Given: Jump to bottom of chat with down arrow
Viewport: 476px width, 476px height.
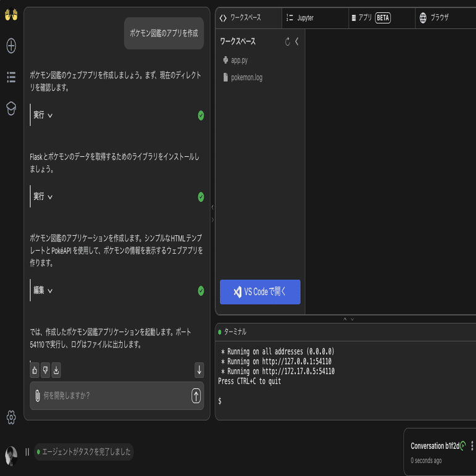Looking at the screenshot, I should click(x=199, y=370).
